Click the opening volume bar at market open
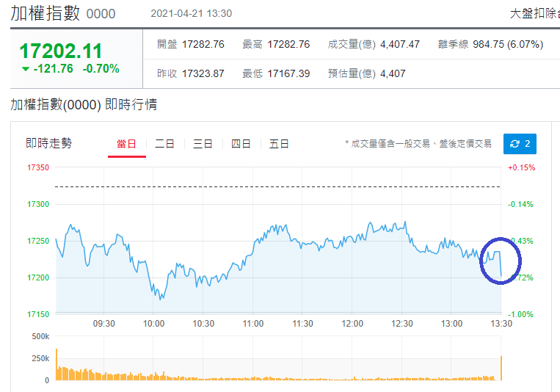 click(x=57, y=365)
